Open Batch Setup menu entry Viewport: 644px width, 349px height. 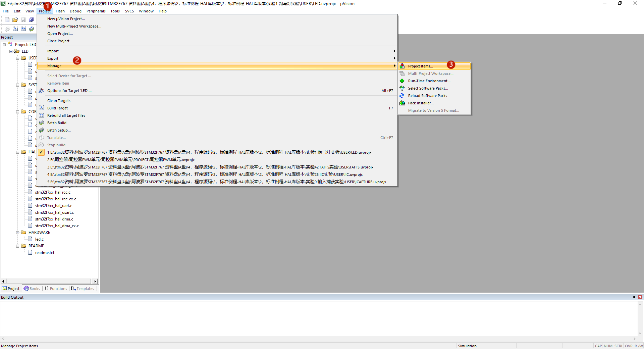point(217,130)
